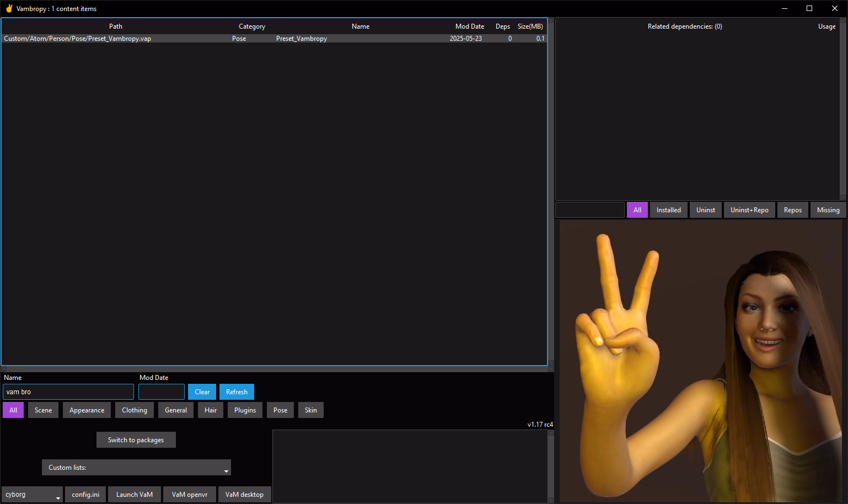The image size is (848, 504).
Task: Select the All content category filter
Action: click(x=13, y=410)
